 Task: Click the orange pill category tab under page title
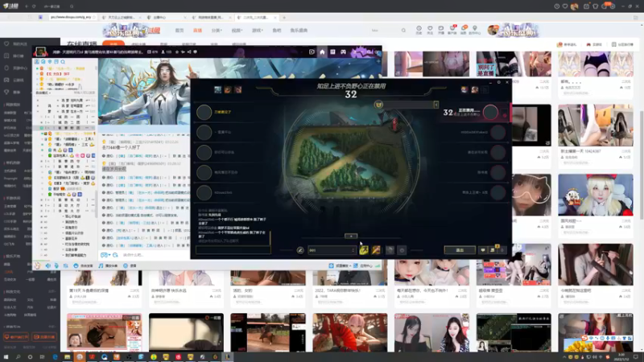(x=114, y=44)
